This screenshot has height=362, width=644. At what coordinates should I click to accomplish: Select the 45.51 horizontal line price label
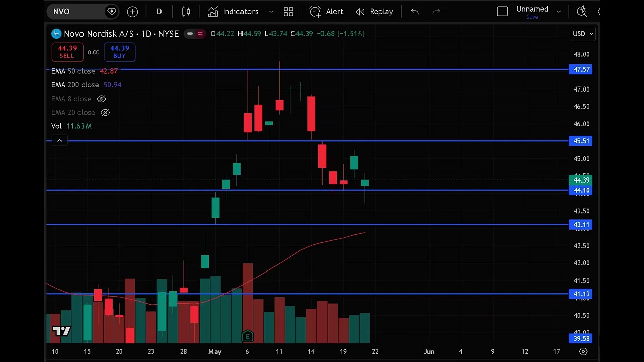pos(581,141)
